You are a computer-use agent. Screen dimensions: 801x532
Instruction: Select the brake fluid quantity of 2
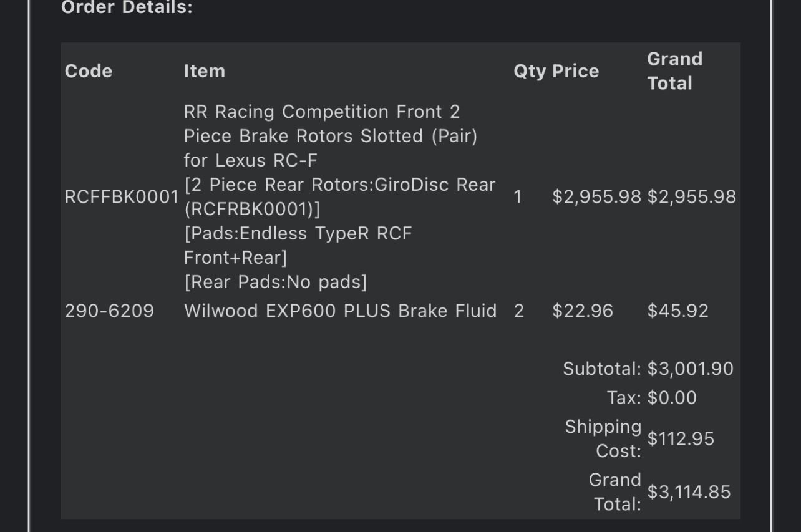point(518,311)
